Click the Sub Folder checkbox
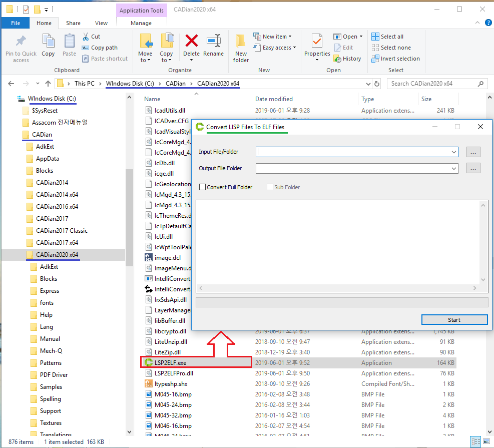This screenshot has height=448, width=494. pos(270,187)
